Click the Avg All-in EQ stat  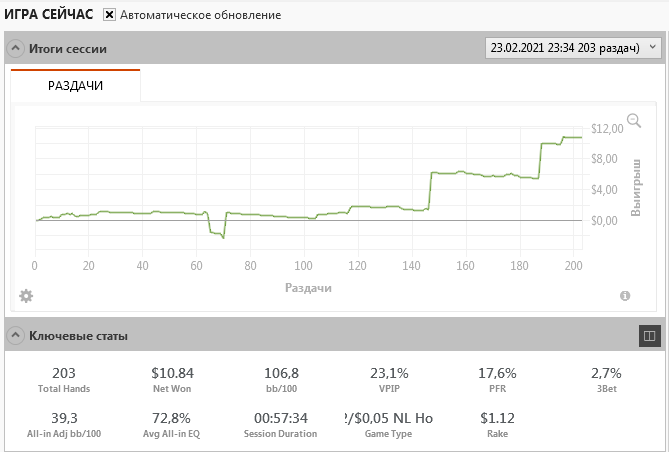tap(172, 424)
